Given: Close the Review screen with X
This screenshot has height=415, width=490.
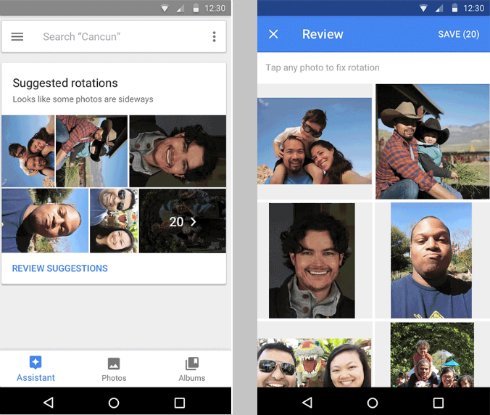Looking at the screenshot, I should [x=273, y=34].
